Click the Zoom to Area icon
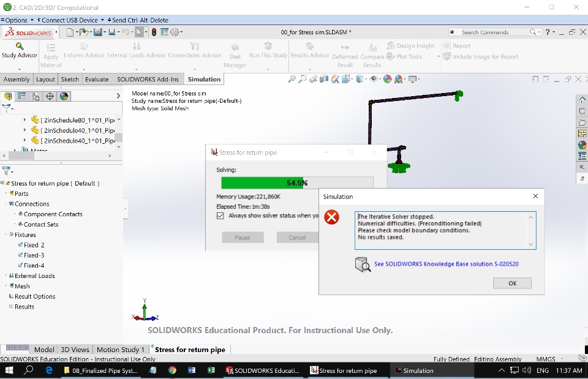 click(302, 79)
